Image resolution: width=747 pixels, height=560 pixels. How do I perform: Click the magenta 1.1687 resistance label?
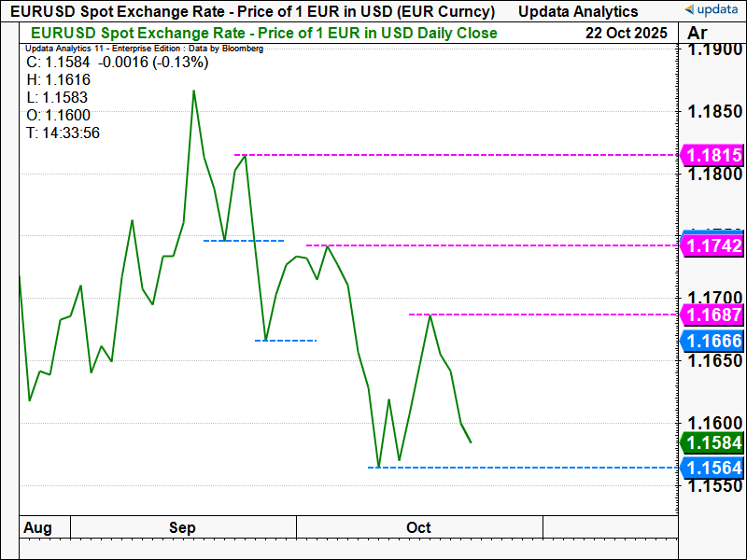pyautogui.click(x=714, y=315)
